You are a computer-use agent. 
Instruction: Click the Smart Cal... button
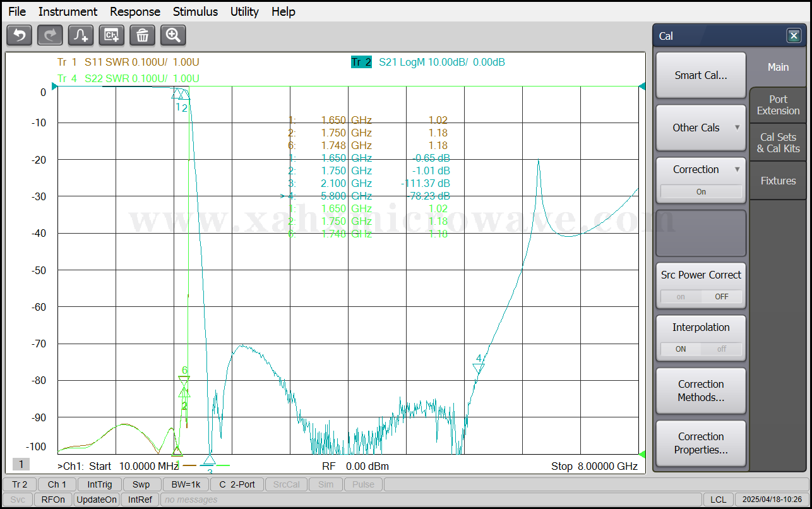701,75
